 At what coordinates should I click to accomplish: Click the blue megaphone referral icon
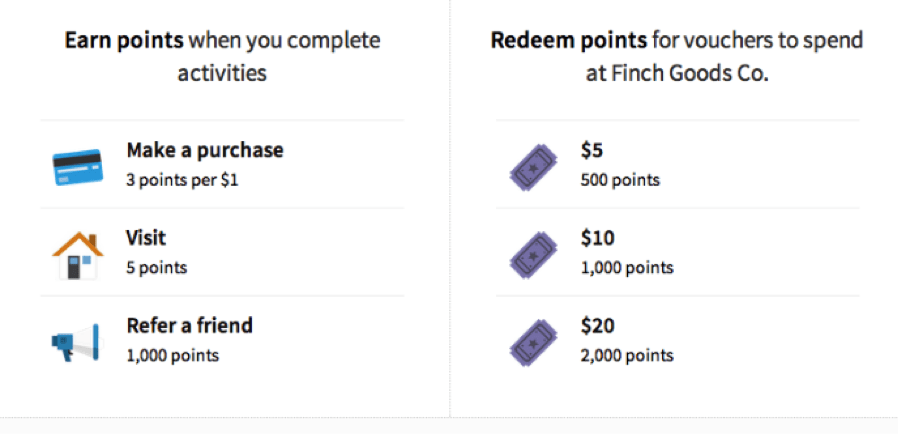tap(75, 342)
